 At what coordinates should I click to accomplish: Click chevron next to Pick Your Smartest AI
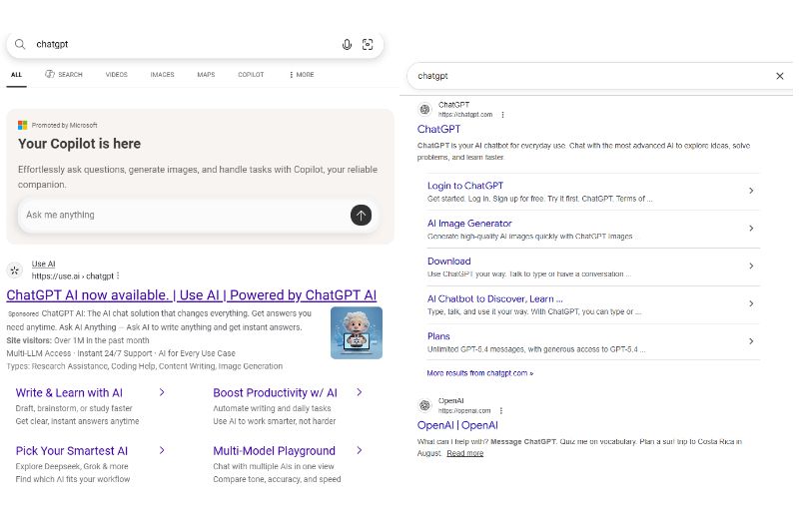point(162,450)
